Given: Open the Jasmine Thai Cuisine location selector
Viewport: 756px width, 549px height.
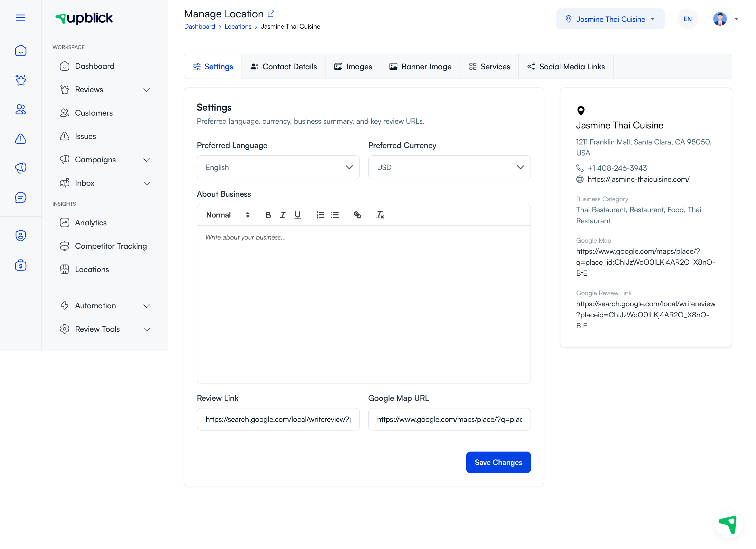Looking at the screenshot, I should 610,19.
